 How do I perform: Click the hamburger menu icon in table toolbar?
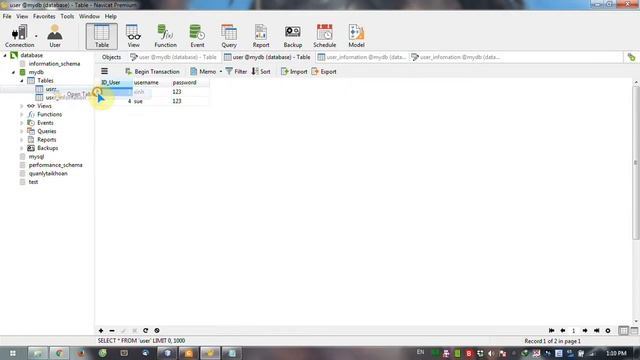tap(104, 71)
